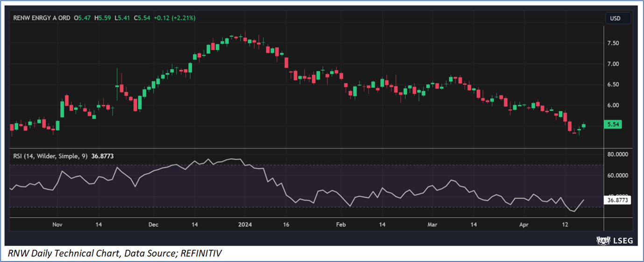This screenshot has width=644, height=262.
Task: Click the 36.8773 RSI value tag on axis
Action: pyautogui.click(x=617, y=200)
